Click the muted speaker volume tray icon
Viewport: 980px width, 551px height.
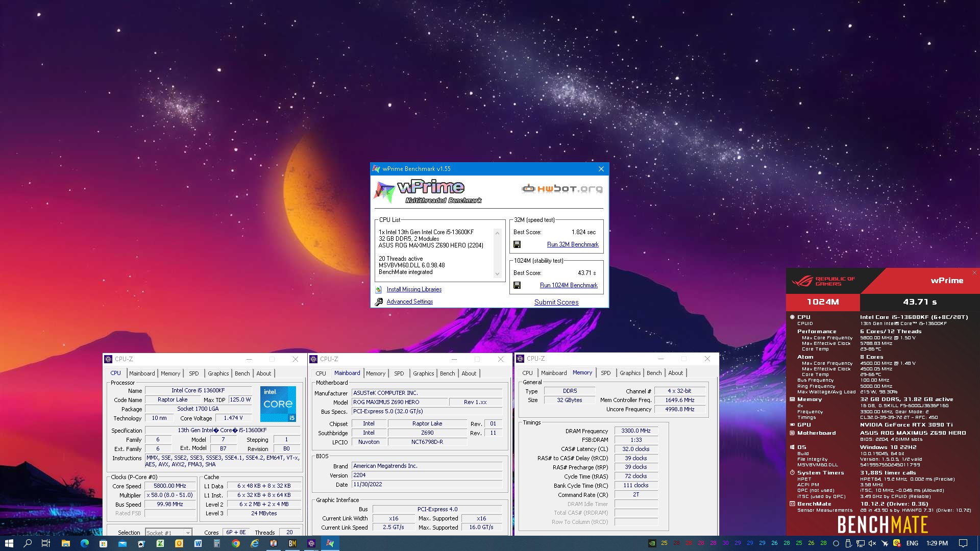[x=872, y=543]
